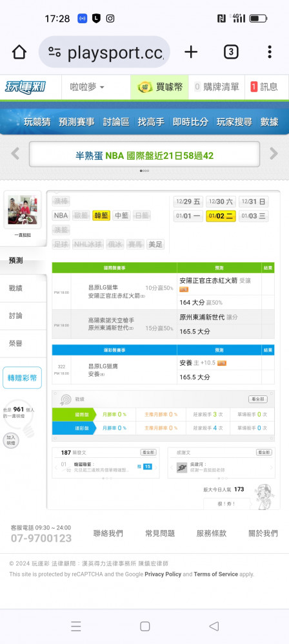Click the 戰績 target icon
Viewport: 289px width, 644px height.
pos(65,400)
